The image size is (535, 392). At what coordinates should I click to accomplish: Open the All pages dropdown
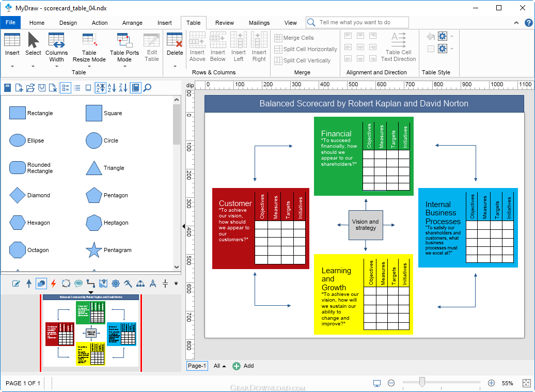click(220, 366)
